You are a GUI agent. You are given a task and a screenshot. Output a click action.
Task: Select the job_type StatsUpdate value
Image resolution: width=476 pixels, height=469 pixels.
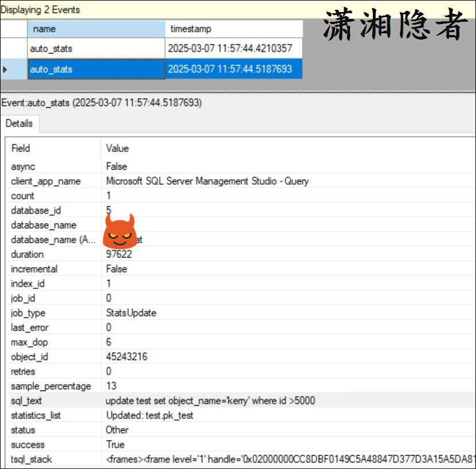tap(131, 313)
